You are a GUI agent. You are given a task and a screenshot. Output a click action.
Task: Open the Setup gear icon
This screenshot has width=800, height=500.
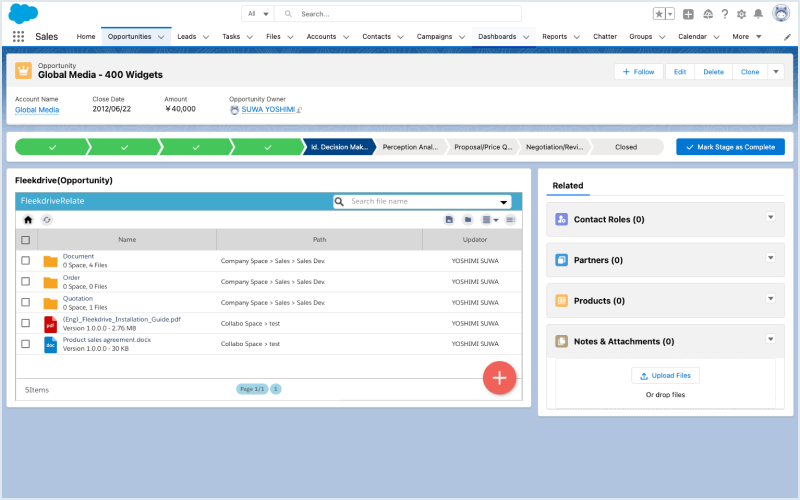point(741,14)
